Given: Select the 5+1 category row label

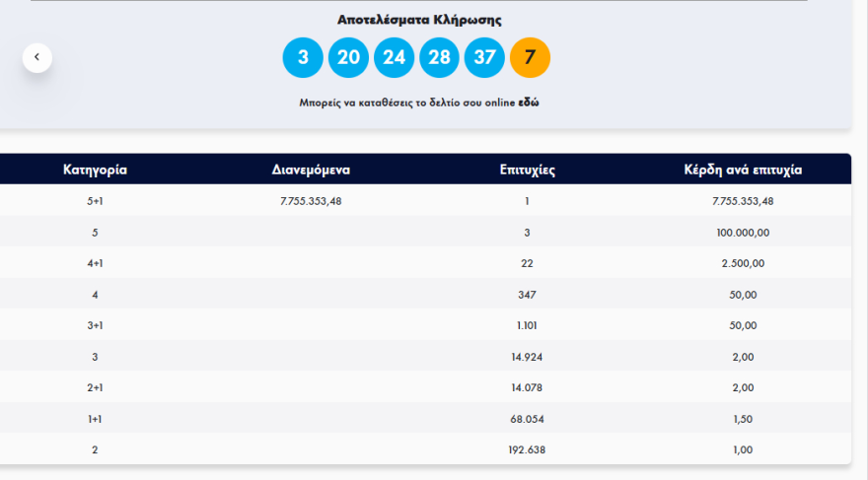Looking at the screenshot, I should pyautogui.click(x=95, y=201).
